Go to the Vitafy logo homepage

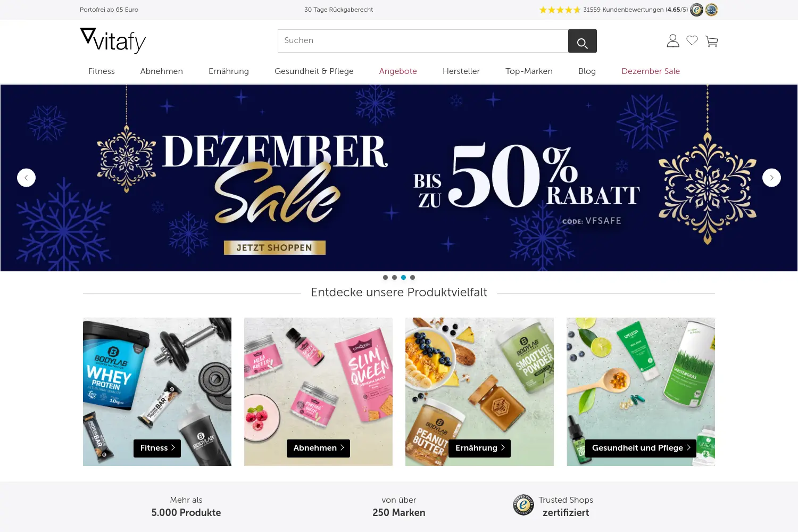113,40
